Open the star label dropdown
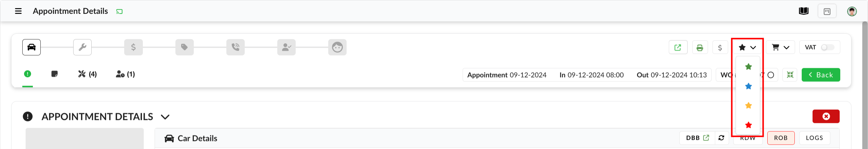Screen dimensions: 868x149 tap(747, 48)
